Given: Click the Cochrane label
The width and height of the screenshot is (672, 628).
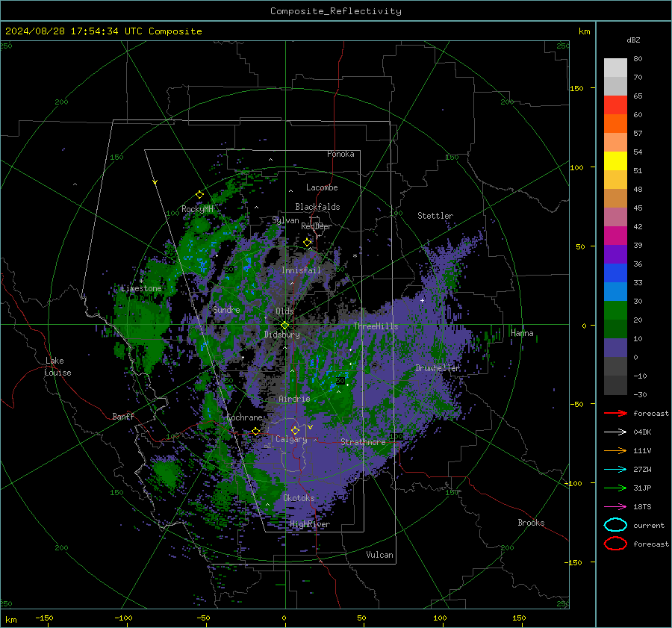Looking at the screenshot, I should [244, 417].
